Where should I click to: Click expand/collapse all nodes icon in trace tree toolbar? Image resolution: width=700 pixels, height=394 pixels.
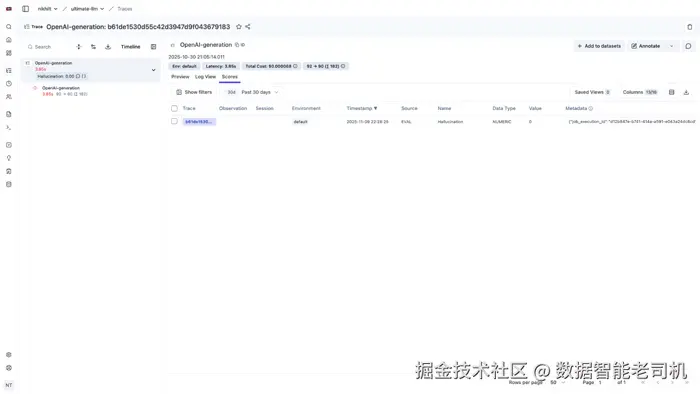point(79,47)
